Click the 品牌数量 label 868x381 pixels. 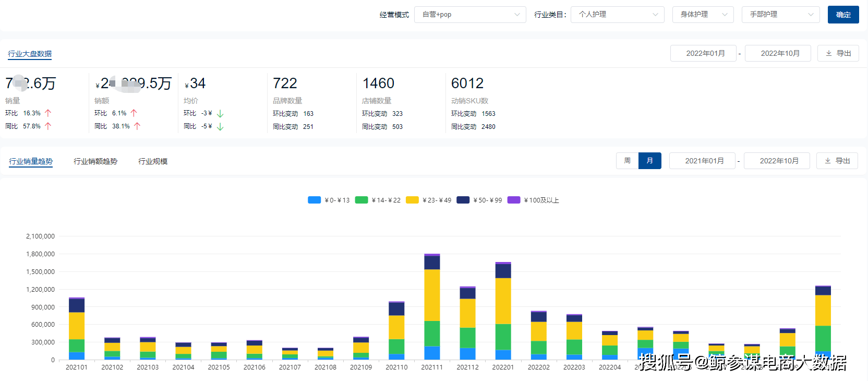[x=287, y=101]
